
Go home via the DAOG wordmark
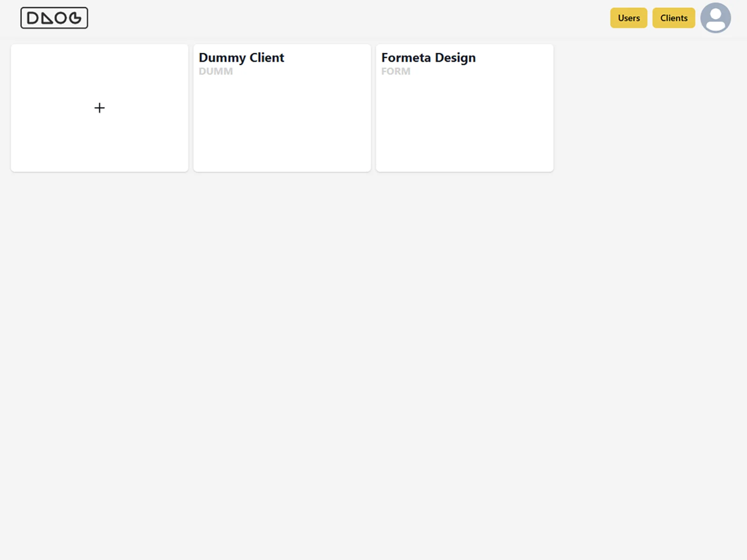[54, 18]
